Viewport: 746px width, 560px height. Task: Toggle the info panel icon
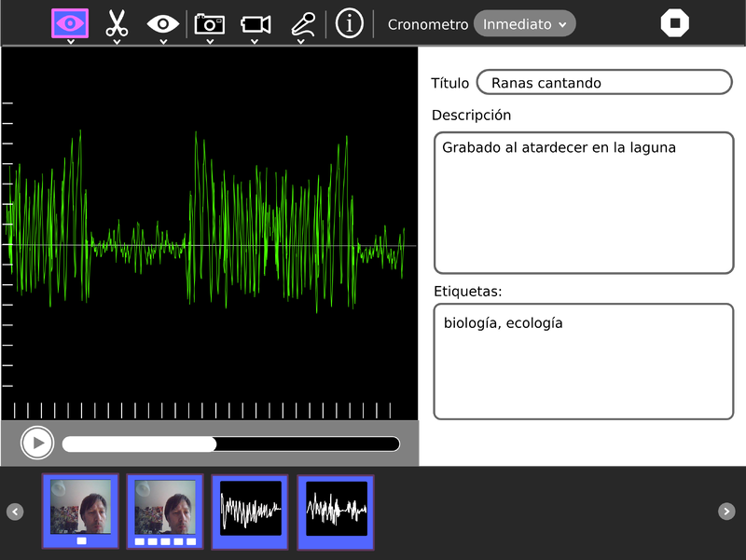[349, 23]
